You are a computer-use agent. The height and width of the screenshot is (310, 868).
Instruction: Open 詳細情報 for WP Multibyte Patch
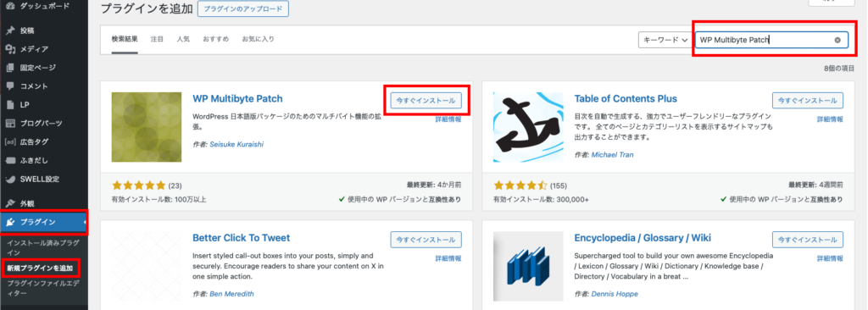(x=448, y=119)
